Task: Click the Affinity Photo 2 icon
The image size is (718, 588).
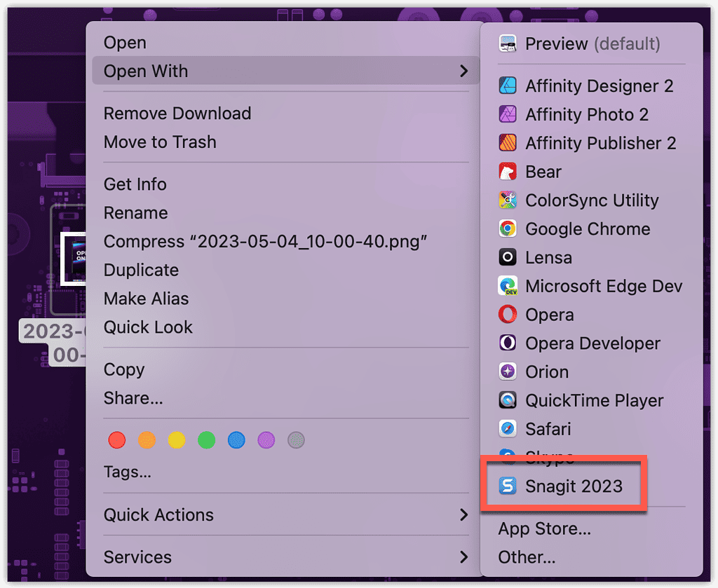Action: 508,114
